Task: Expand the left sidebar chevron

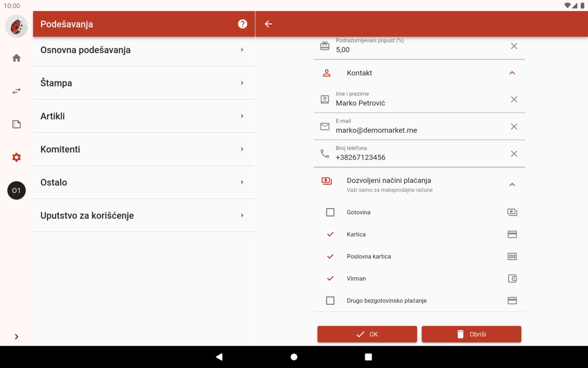Action: point(17,337)
